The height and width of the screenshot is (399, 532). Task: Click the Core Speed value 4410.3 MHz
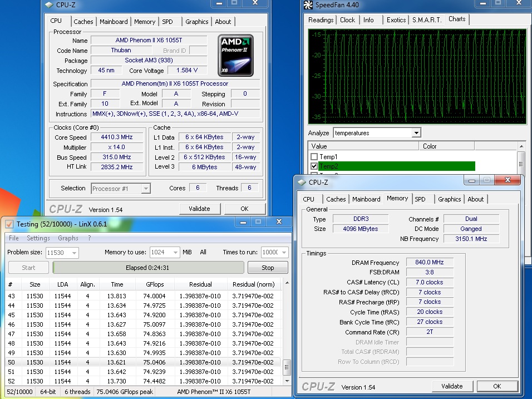[x=117, y=137]
